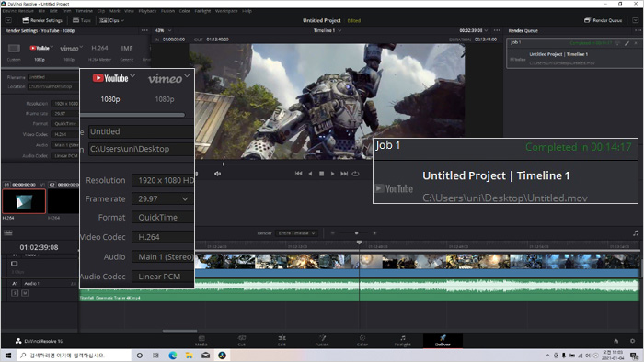Edit Job 1 with pencil icon

pyautogui.click(x=627, y=43)
